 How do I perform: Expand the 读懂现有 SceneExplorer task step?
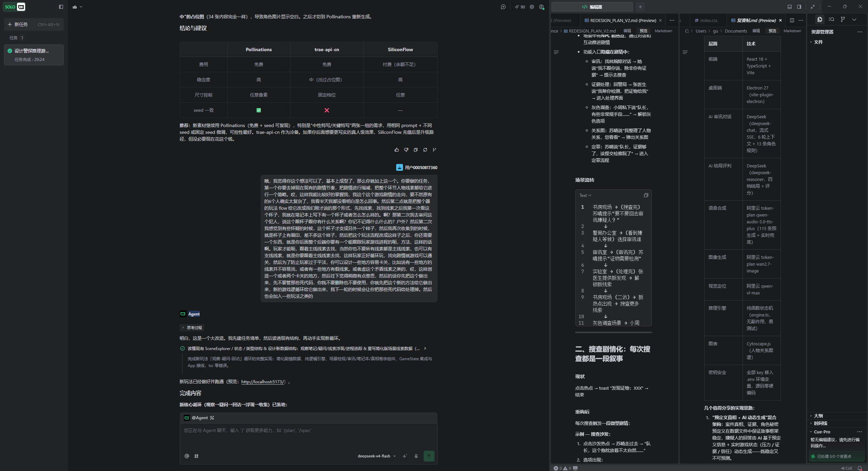pos(303,348)
